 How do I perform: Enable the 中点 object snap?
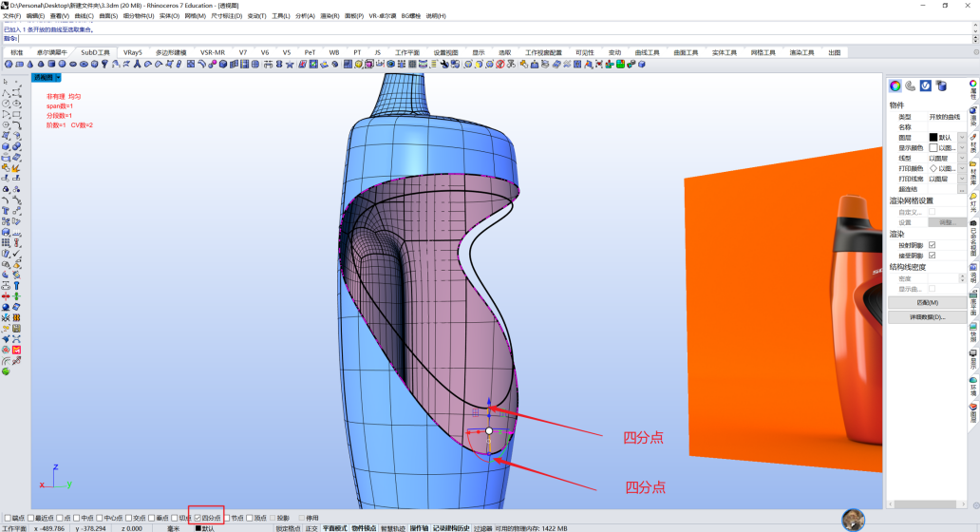pos(77,518)
